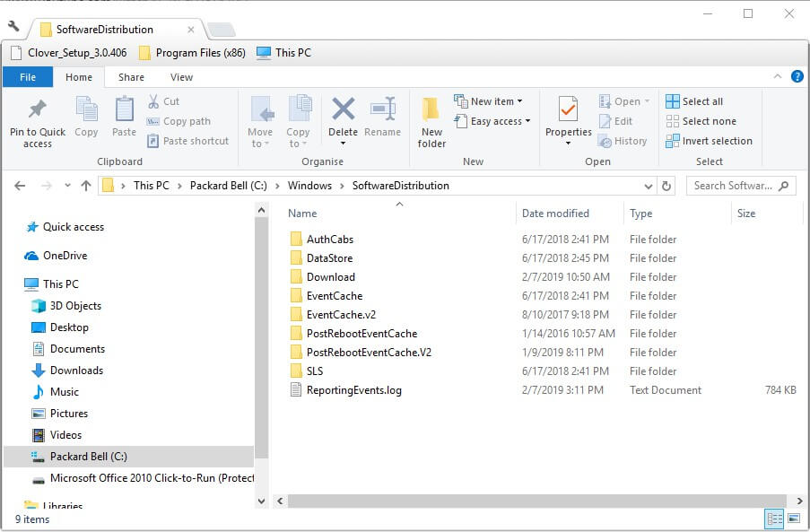Open Videos in sidebar
Image resolution: width=810 pixels, height=532 pixels.
57,435
